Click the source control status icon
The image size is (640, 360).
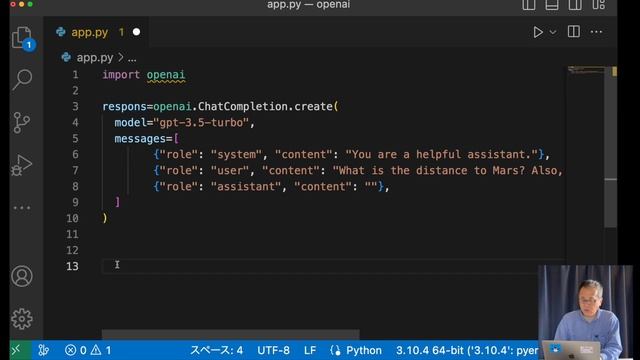point(44,350)
